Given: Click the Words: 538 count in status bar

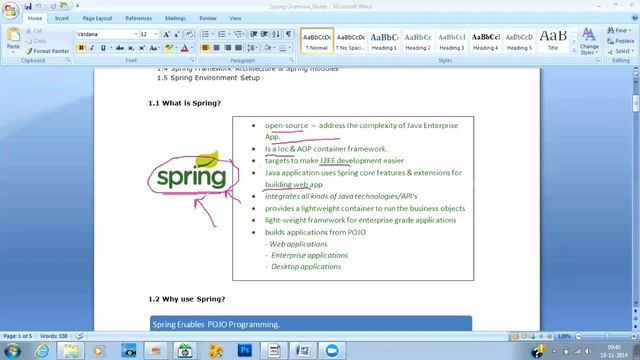Looking at the screenshot, I should [53, 336].
